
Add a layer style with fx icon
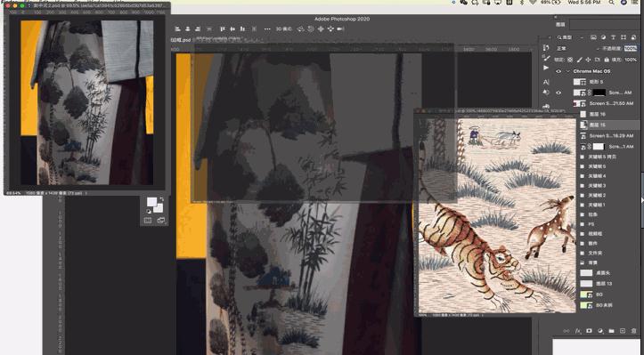pos(578,331)
